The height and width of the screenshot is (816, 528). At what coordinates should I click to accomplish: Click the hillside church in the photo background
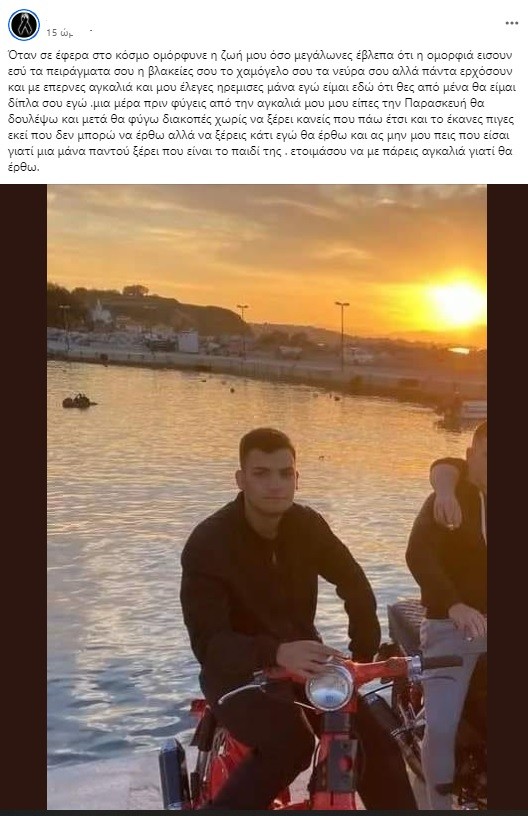pyautogui.click(x=100, y=312)
